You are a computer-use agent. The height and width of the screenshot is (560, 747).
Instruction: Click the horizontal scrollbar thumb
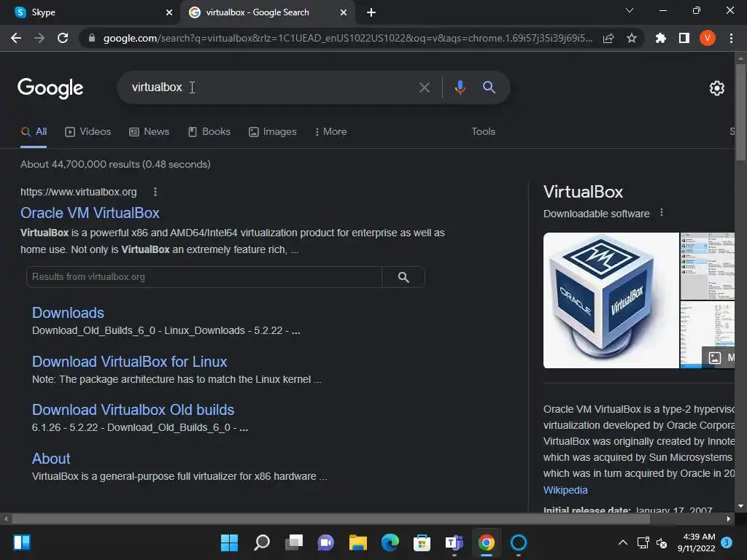coord(331,519)
